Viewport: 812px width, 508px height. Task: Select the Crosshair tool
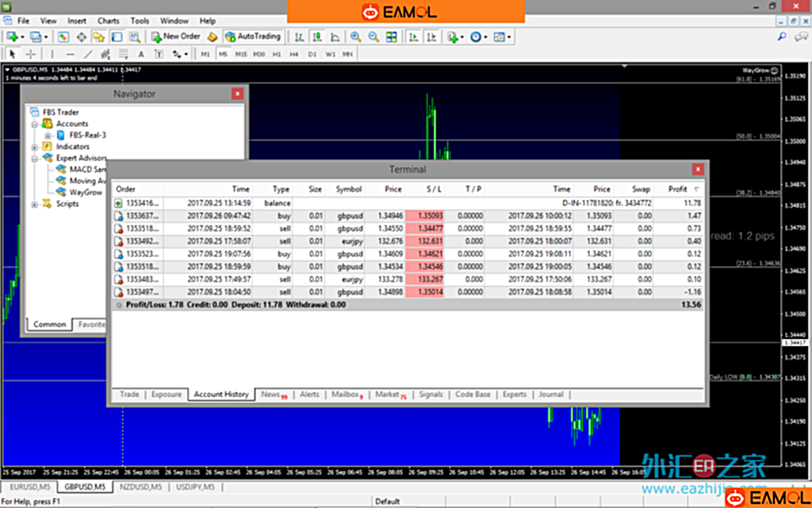[31, 54]
